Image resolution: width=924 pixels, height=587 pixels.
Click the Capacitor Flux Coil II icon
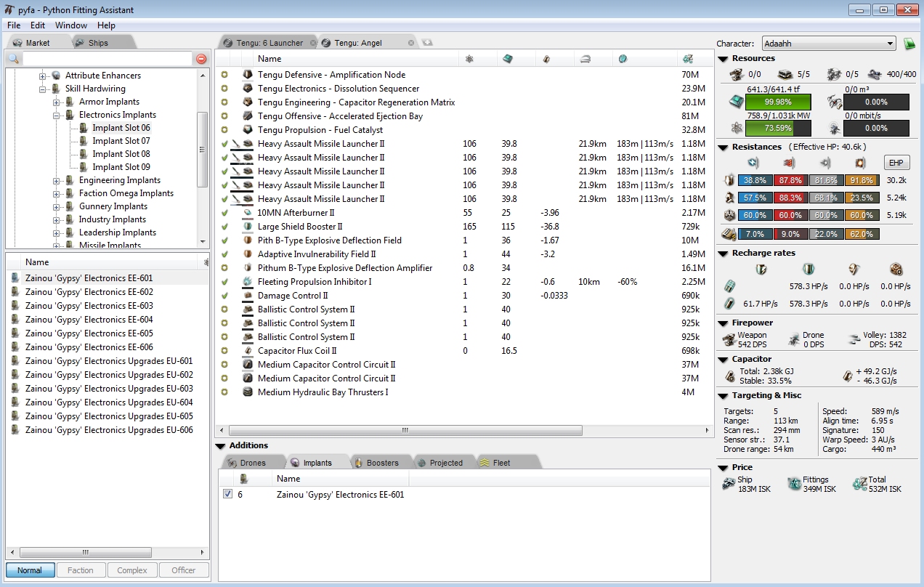pyautogui.click(x=248, y=351)
